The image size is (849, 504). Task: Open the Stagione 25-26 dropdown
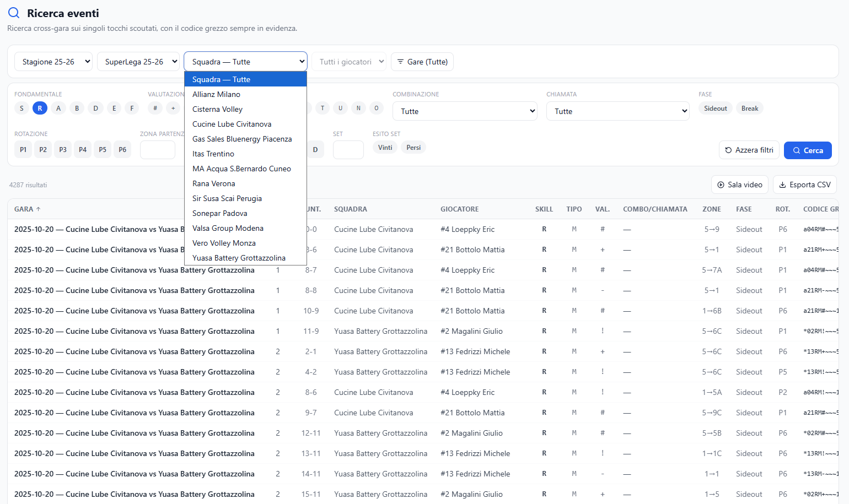[53, 62]
